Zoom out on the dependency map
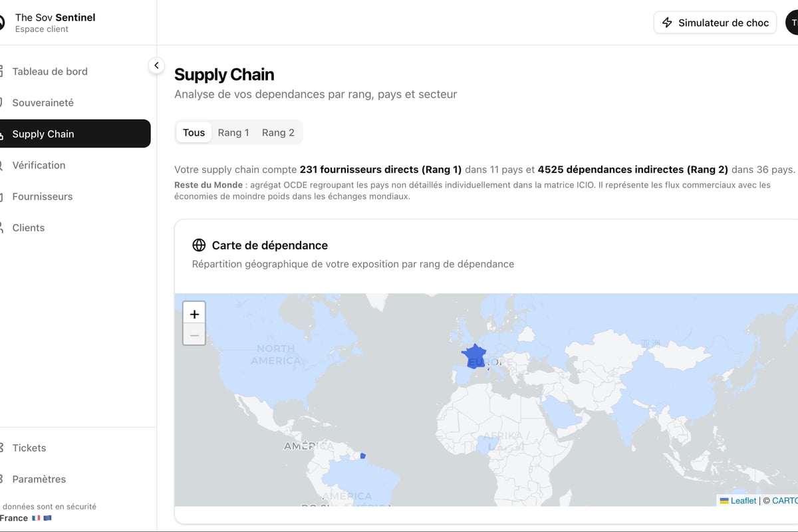 point(194,335)
